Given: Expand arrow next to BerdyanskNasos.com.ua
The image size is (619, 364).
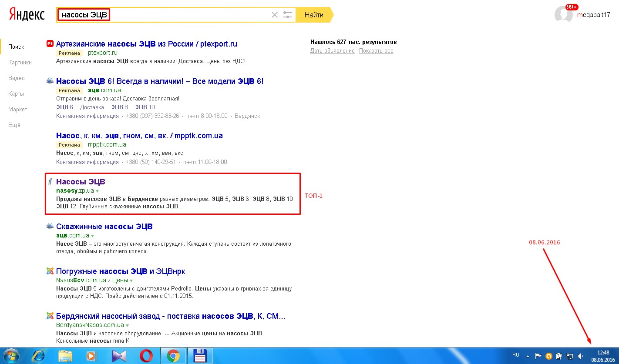Looking at the screenshot, I should pos(128,326).
